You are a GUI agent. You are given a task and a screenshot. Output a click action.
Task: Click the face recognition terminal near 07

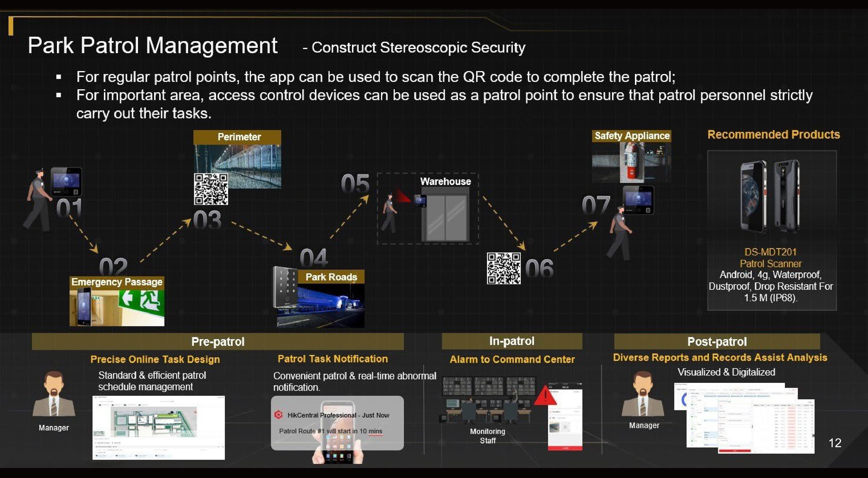pos(638,200)
